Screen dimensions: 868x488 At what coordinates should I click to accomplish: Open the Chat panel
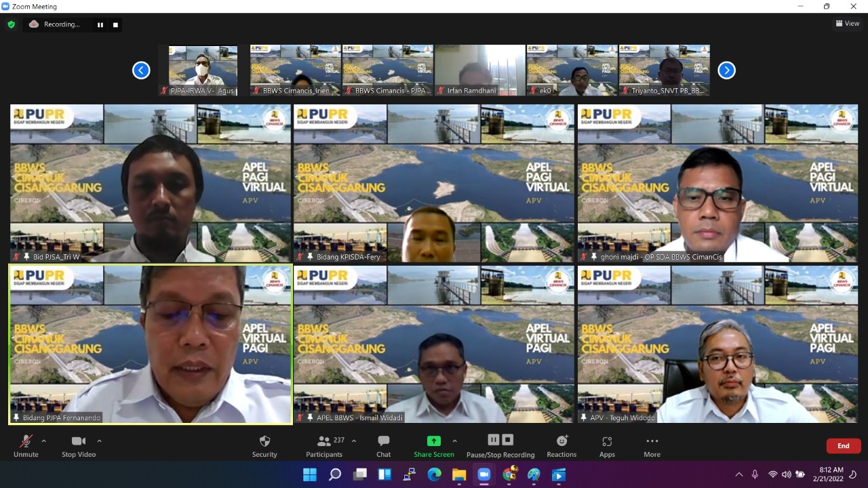(383, 446)
